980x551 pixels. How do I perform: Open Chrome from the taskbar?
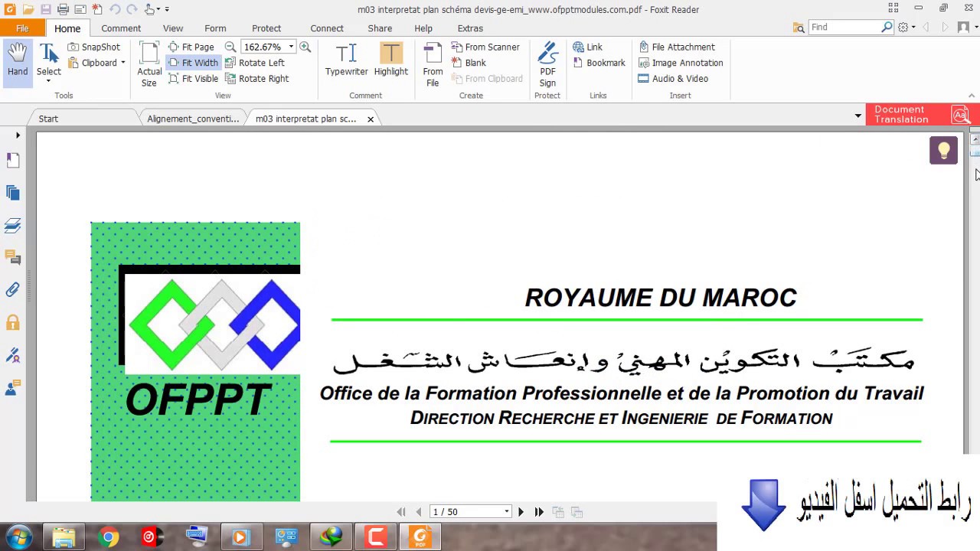coord(108,537)
